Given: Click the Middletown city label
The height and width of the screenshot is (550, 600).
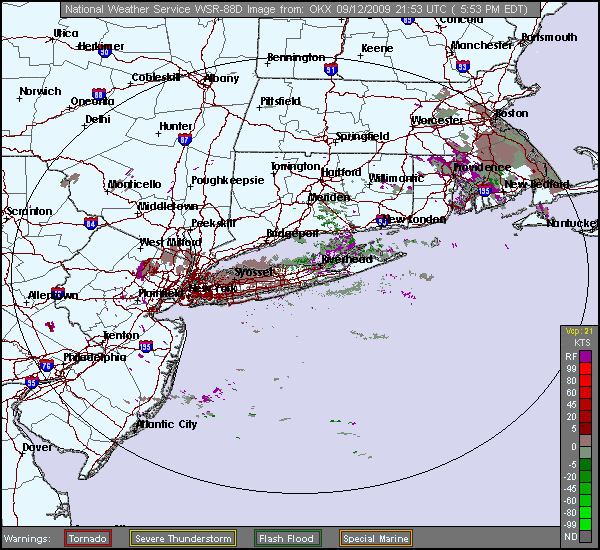Looking at the screenshot, I should click(168, 206).
